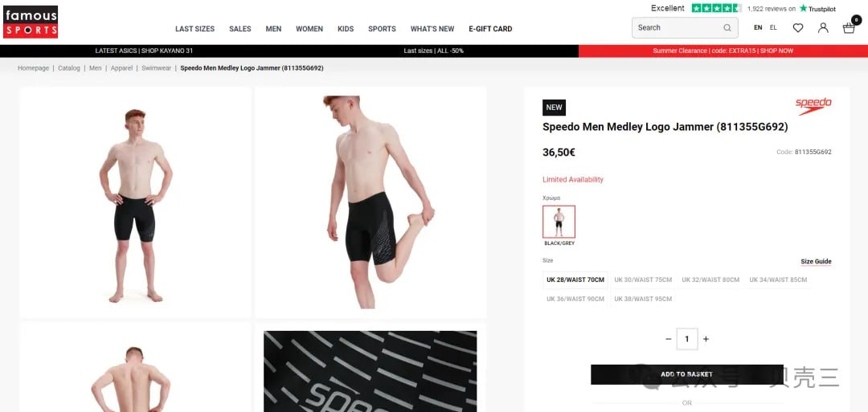Decrease quantity with the minus button
The image size is (868, 412).
(x=668, y=339)
